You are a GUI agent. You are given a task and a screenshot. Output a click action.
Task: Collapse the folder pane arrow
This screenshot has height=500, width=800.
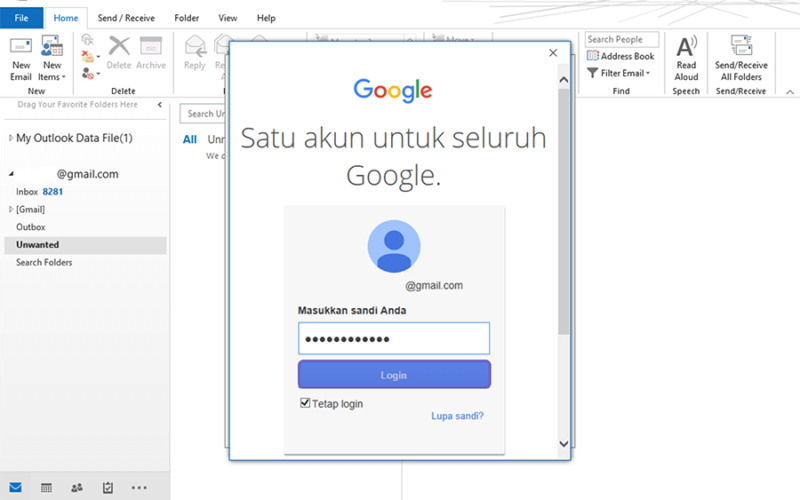tap(160, 105)
